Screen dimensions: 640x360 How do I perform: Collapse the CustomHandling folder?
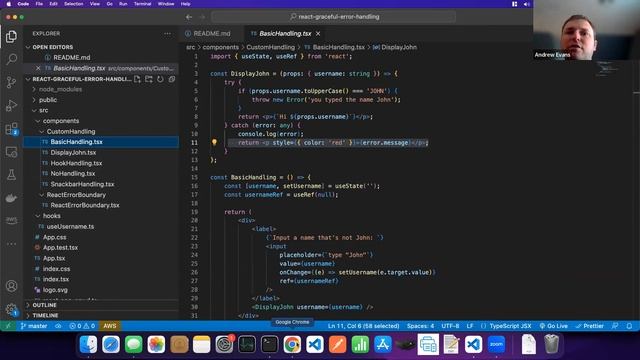(71, 131)
